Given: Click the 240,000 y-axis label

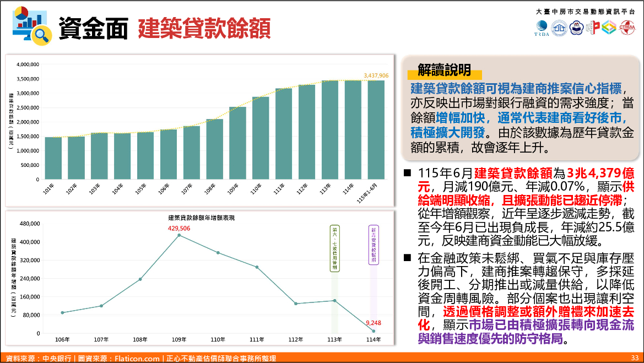Looking at the screenshot, I should click(30, 278).
